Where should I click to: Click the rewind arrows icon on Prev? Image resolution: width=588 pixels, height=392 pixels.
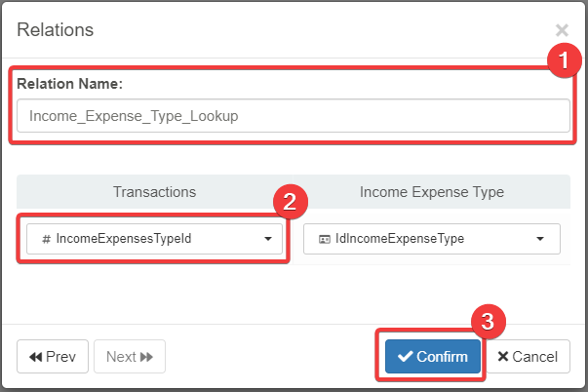coord(36,357)
